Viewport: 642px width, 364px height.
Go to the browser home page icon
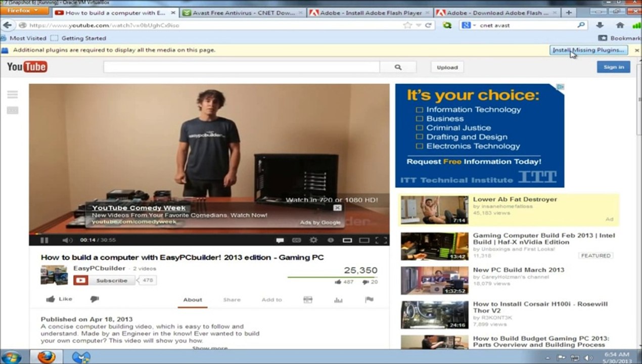click(620, 25)
